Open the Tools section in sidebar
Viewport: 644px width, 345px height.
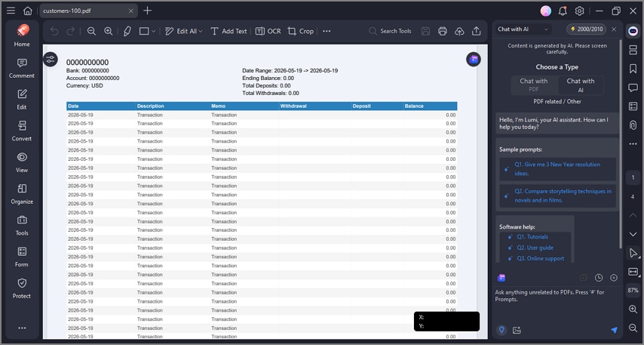[22, 225]
